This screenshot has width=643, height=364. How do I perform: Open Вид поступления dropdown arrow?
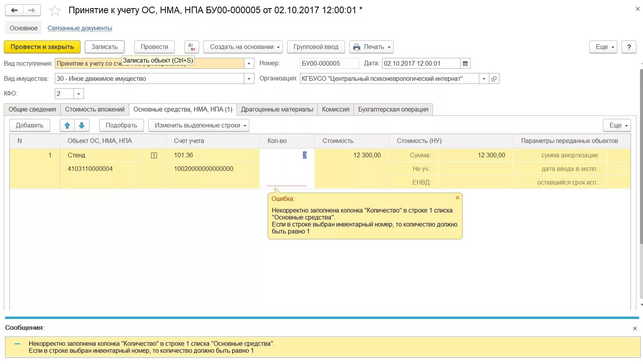[249, 63]
